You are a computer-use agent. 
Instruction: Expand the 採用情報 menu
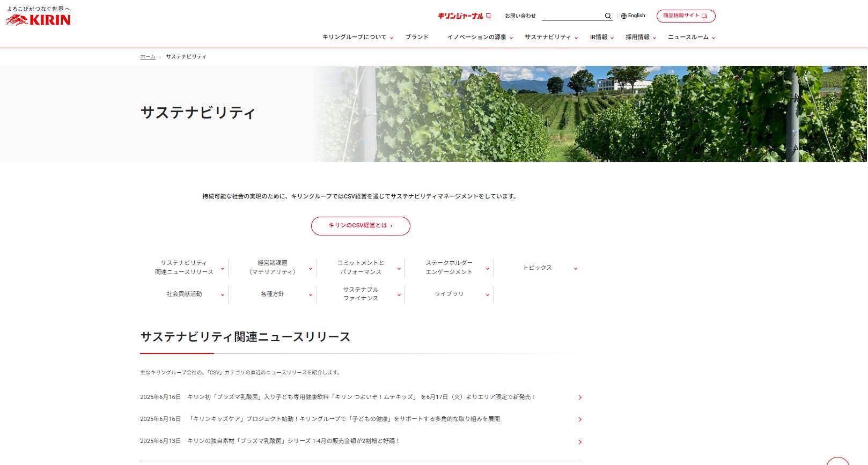click(641, 37)
